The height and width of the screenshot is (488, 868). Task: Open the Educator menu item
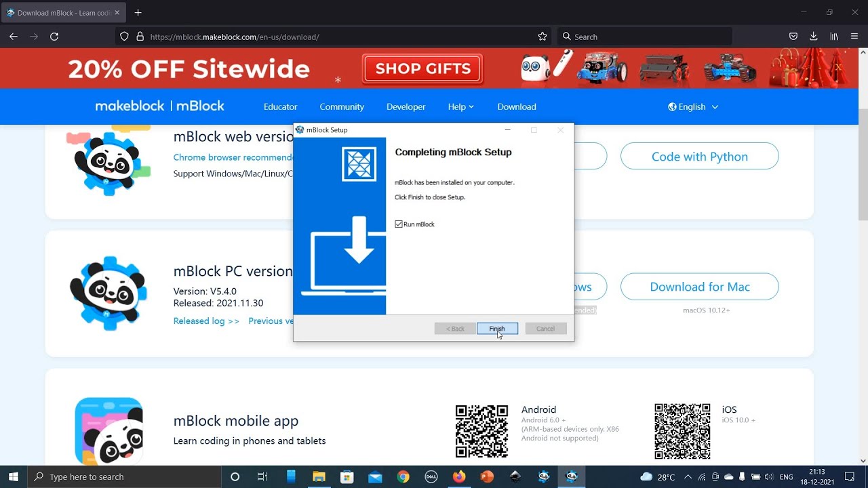click(x=281, y=106)
